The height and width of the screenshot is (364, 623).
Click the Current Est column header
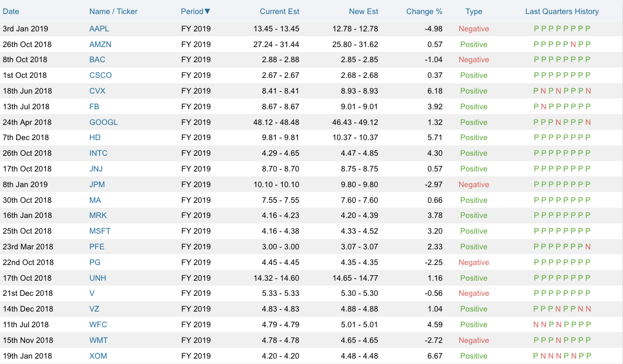pyautogui.click(x=279, y=11)
